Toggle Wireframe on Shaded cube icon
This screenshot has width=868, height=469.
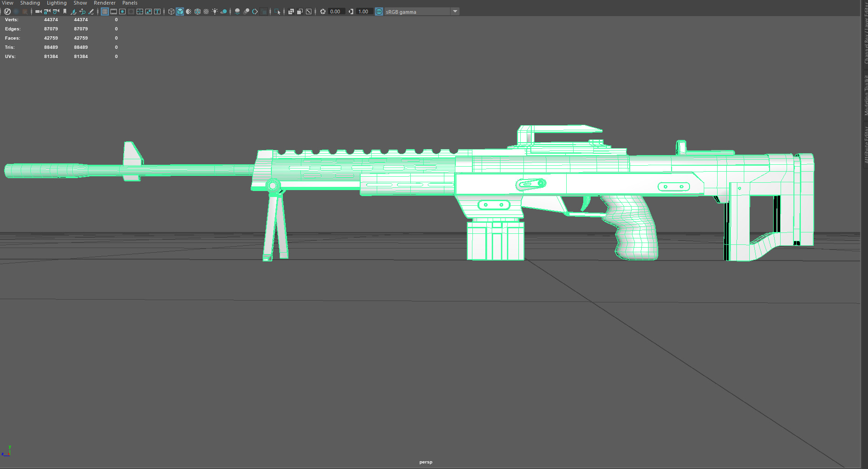tap(197, 12)
